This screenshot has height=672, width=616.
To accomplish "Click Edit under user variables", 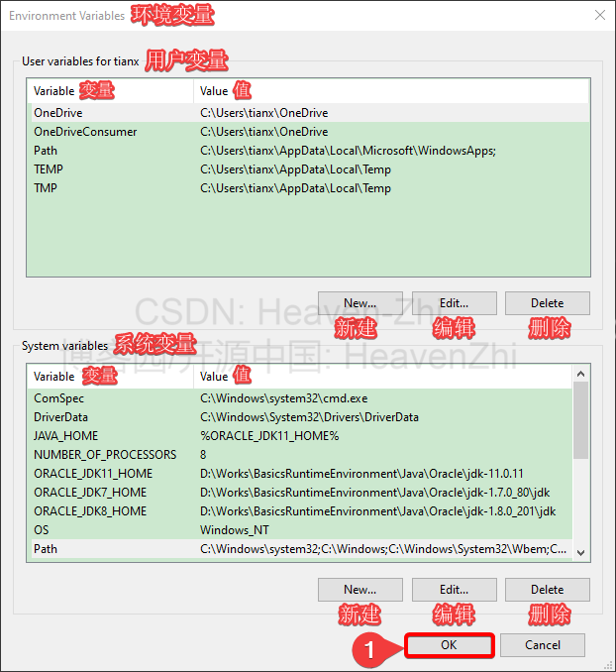I will (x=454, y=303).
